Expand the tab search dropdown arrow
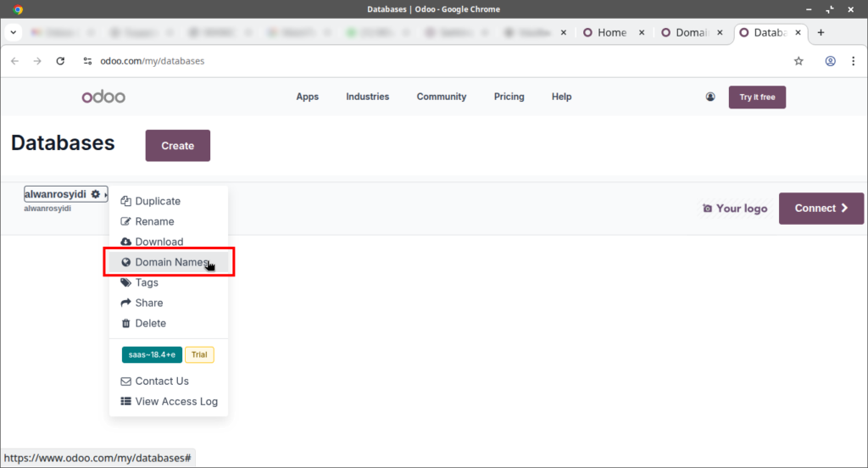The image size is (868, 468). point(14,32)
